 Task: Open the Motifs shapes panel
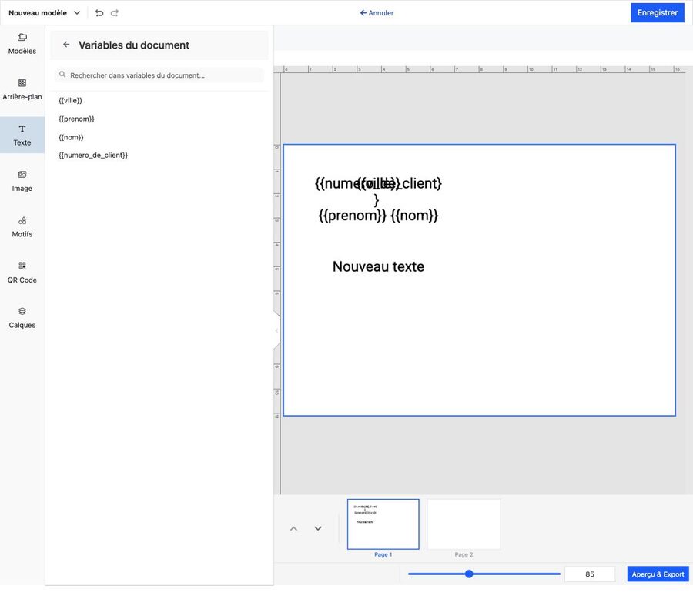(22, 227)
